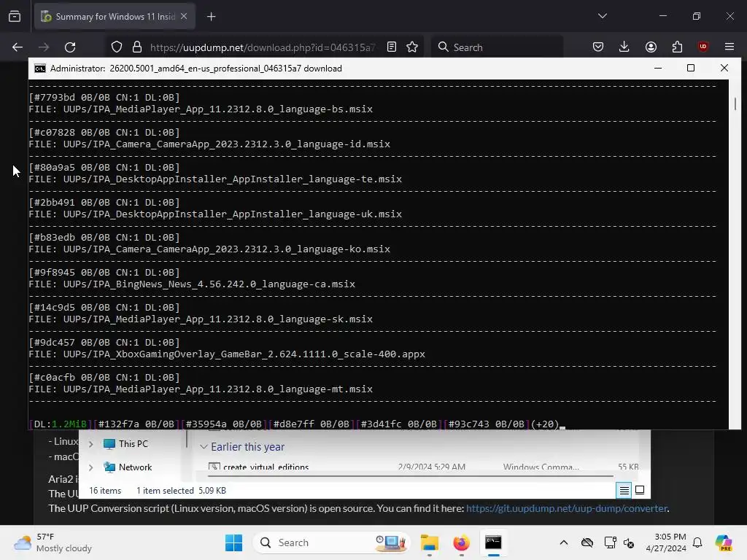Open File Explorer from taskbar

click(429, 542)
